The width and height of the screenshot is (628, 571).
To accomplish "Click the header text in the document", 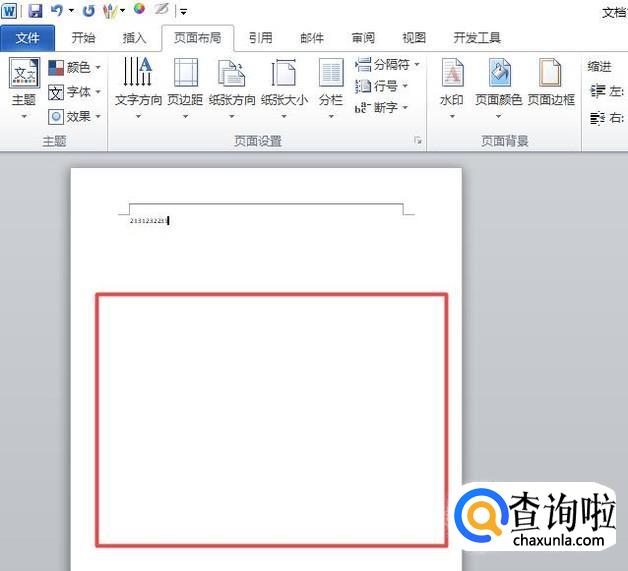I will pos(149,220).
